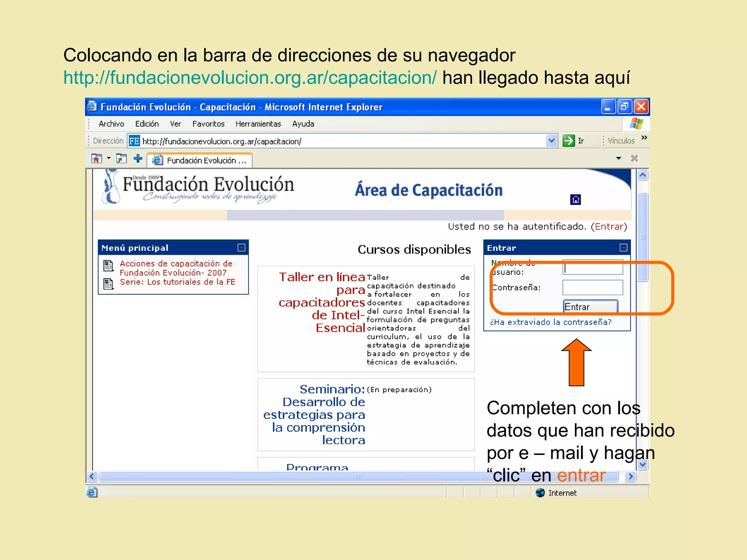The width and height of the screenshot is (747, 560).
Task: Expand the Vínculos toolbar chevron
Action: [644, 138]
